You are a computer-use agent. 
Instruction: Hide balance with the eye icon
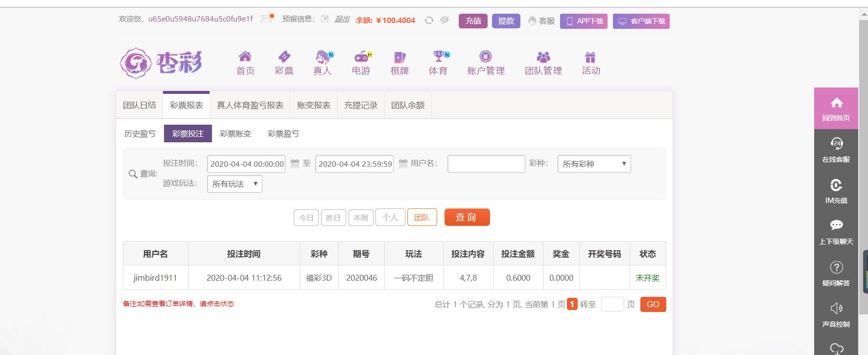click(x=445, y=21)
